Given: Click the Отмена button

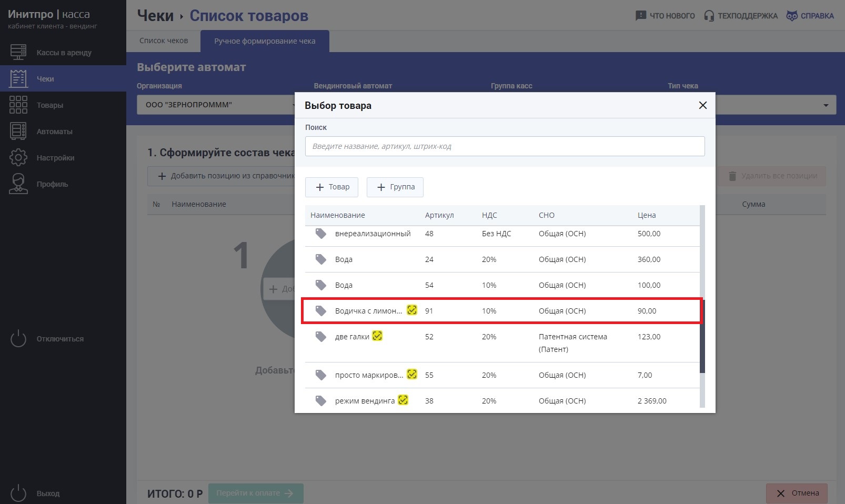Looking at the screenshot, I should point(797,493).
